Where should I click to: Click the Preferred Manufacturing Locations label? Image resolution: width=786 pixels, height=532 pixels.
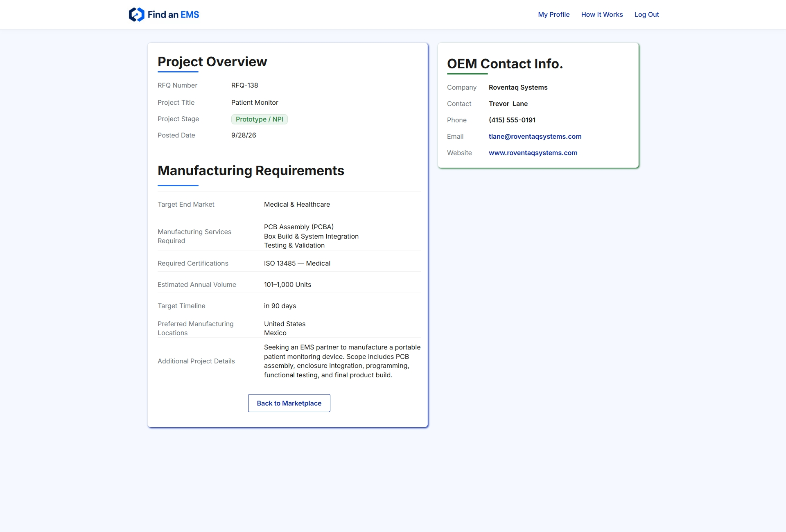click(196, 328)
